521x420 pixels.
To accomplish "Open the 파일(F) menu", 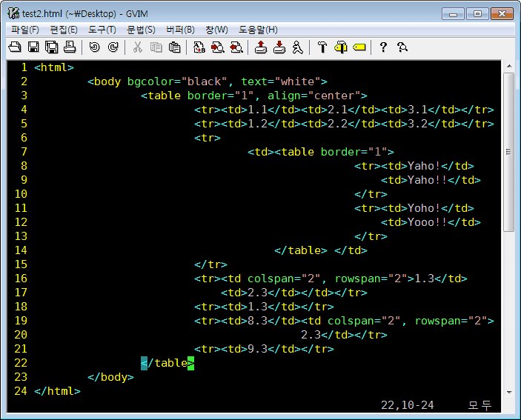I will click(25, 30).
